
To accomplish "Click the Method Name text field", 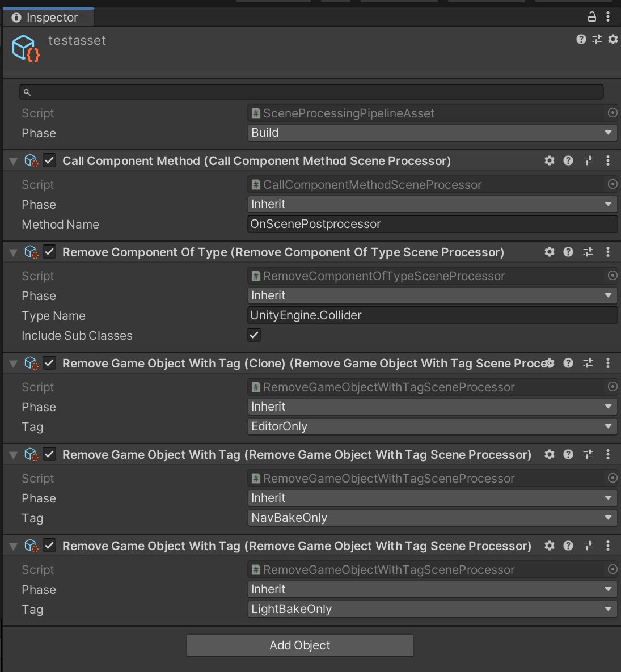I will [x=432, y=224].
